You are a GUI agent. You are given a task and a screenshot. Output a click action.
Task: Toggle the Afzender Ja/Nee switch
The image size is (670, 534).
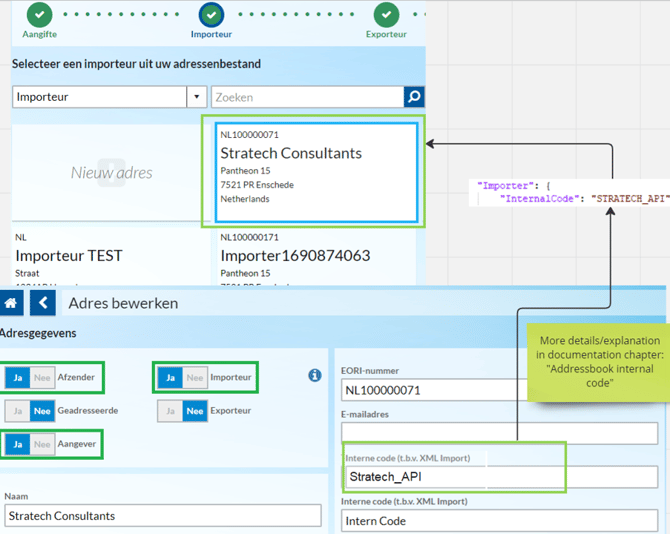coord(30,378)
